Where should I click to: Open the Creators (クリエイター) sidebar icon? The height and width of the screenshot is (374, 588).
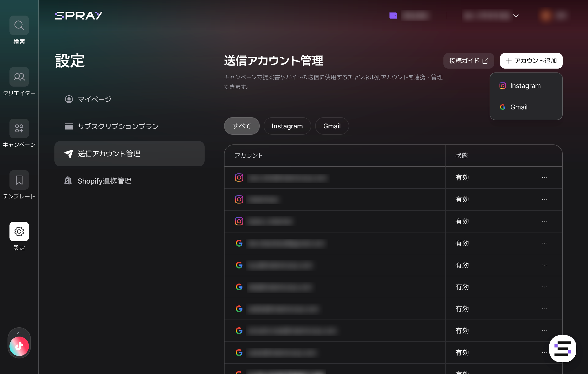tap(19, 77)
